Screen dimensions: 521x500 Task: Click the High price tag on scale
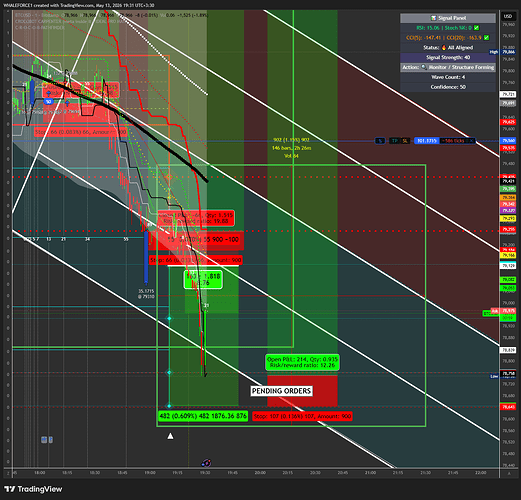coord(494,52)
